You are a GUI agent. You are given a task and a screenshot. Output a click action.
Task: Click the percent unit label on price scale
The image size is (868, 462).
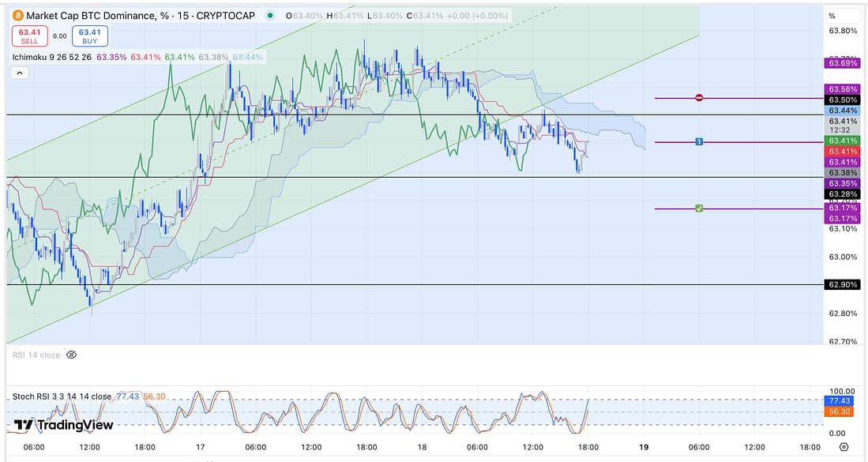(x=832, y=16)
